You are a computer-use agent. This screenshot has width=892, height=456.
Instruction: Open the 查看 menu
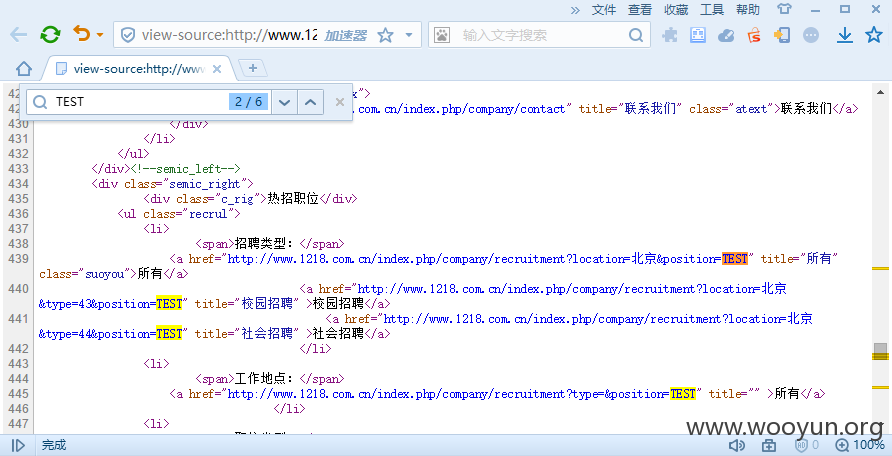(x=640, y=10)
